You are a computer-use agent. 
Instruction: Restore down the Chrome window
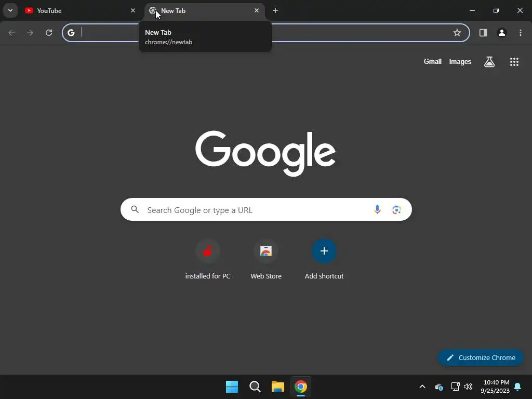coord(496,10)
